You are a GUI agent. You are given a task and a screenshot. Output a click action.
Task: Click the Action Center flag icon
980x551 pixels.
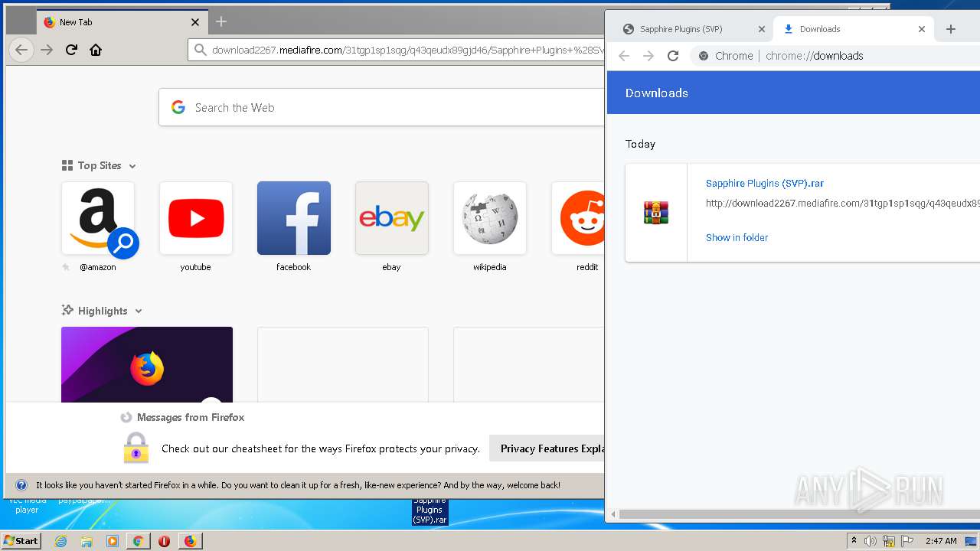(x=907, y=541)
